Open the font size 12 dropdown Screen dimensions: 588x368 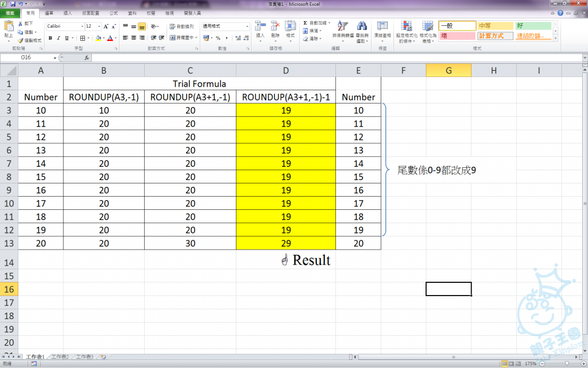click(99, 26)
